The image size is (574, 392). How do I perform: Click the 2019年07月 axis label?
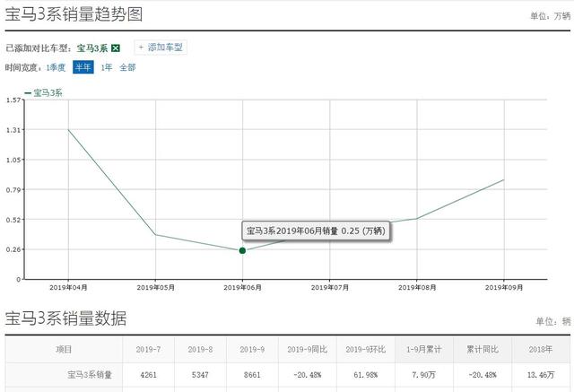tap(330, 288)
